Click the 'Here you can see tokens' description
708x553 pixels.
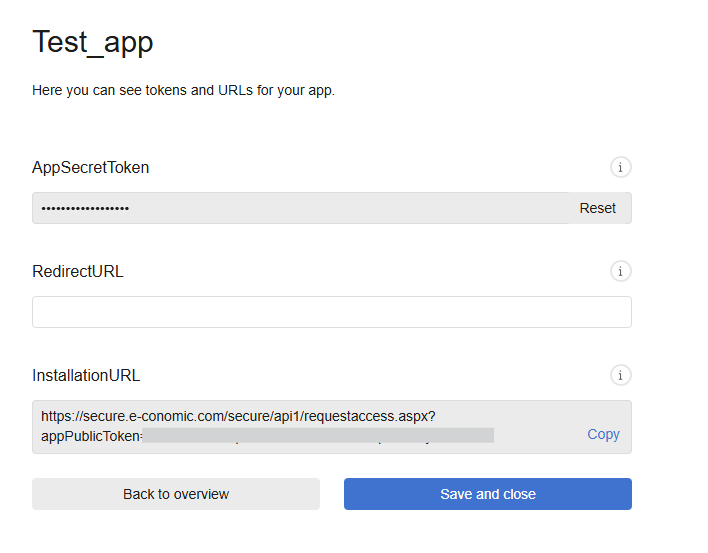(x=183, y=90)
